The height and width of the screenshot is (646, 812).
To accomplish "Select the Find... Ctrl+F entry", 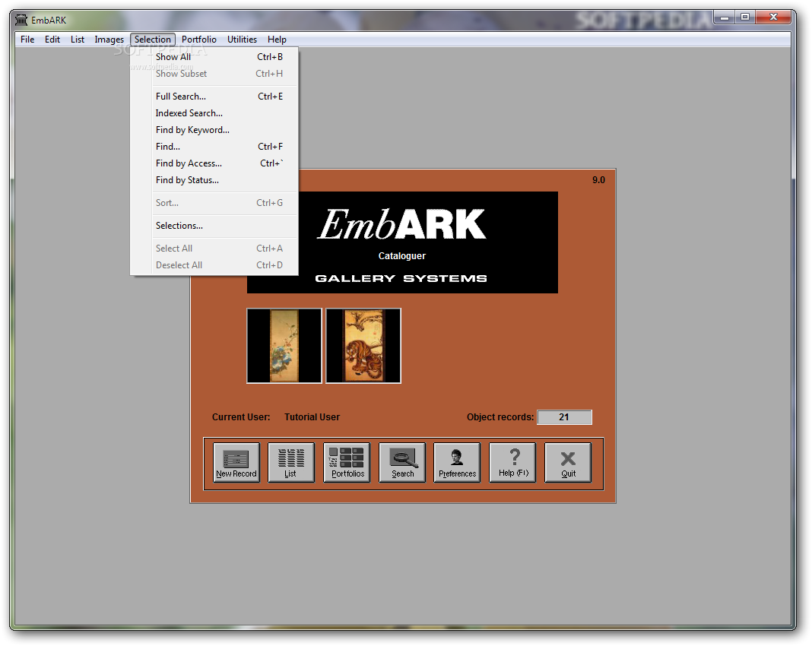I will [x=214, y=147].
